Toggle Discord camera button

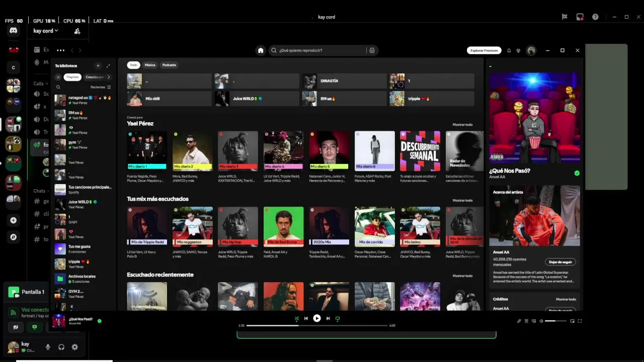click(16, 327)
